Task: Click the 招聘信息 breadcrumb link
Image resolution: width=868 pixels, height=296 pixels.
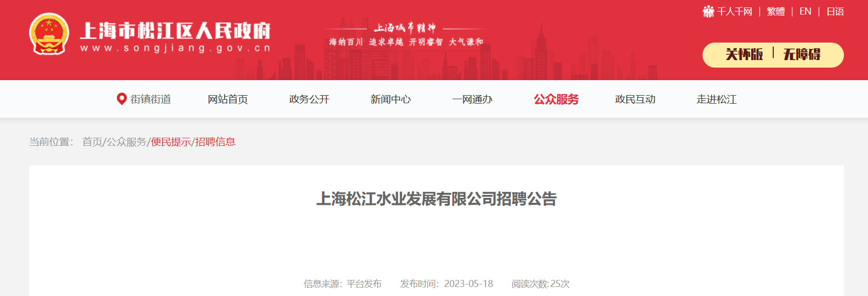Action: click(x=215, y=142)
